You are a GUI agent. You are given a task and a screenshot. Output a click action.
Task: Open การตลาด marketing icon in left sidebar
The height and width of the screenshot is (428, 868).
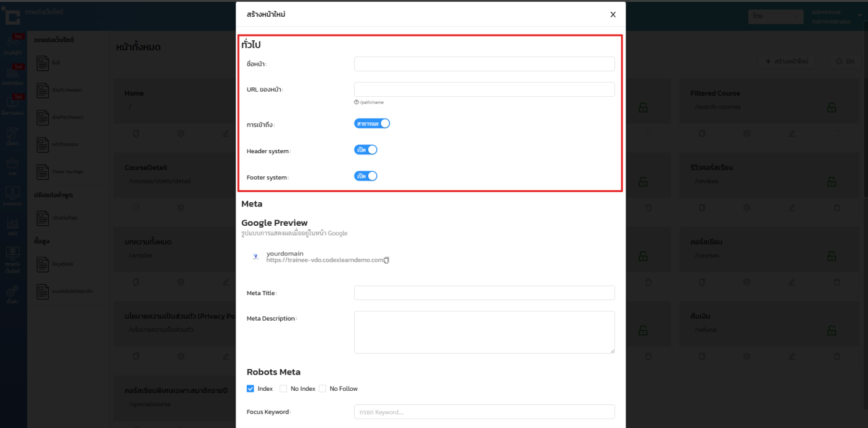pyautogui.click(x=12, y=195)
